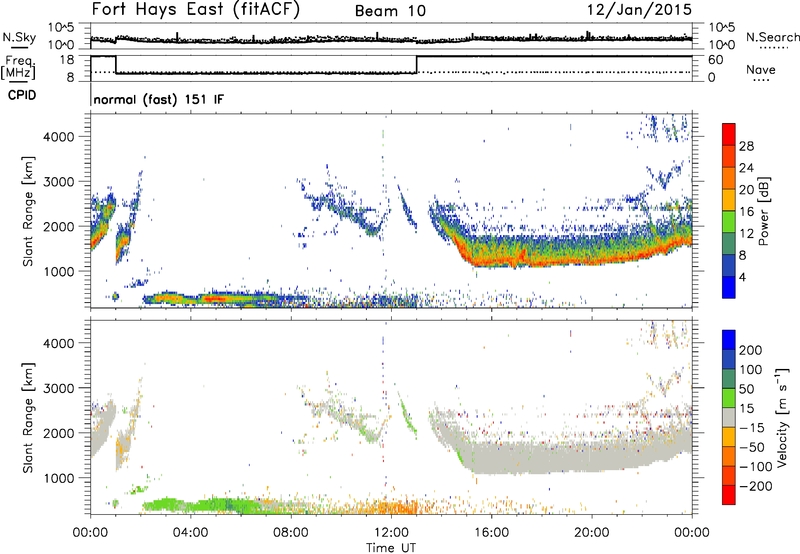Click the 'CPID' label
The height and width of the screenshot is (554, 800).
coord(22,95)
